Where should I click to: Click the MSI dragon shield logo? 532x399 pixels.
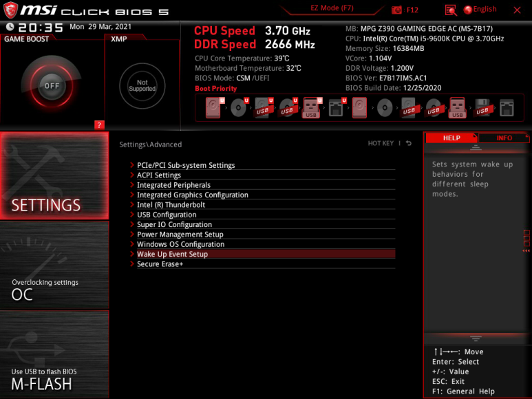(x=10, y=10)
